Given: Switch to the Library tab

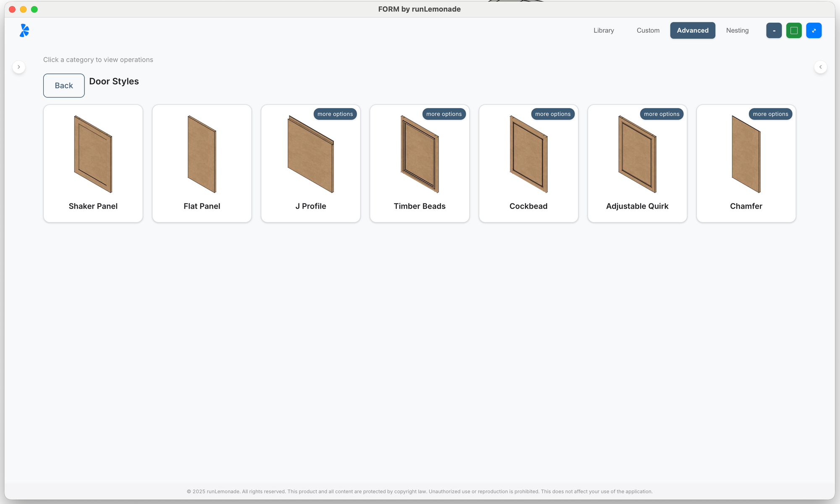Looking at the screenshot, I should coord(604,30).
